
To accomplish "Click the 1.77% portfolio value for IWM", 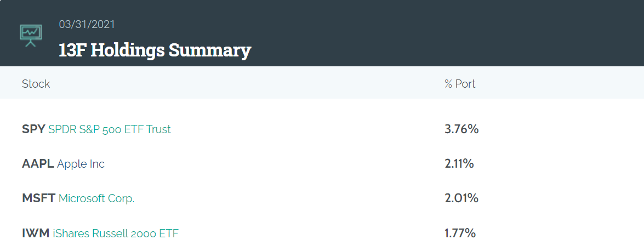I will coord(460,233).
